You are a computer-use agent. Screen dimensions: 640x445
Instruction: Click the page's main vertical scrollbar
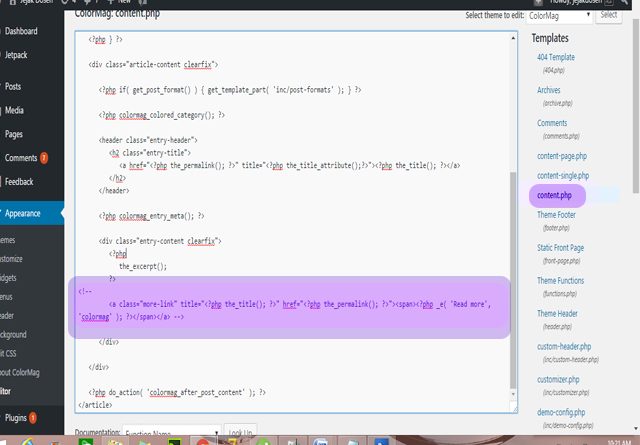[x=636, y=105]
